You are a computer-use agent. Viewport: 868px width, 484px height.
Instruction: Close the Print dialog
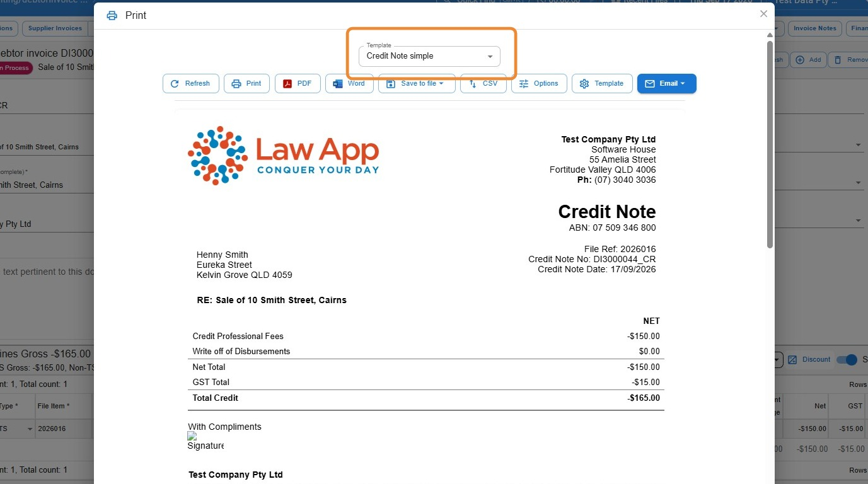point(763,14)
